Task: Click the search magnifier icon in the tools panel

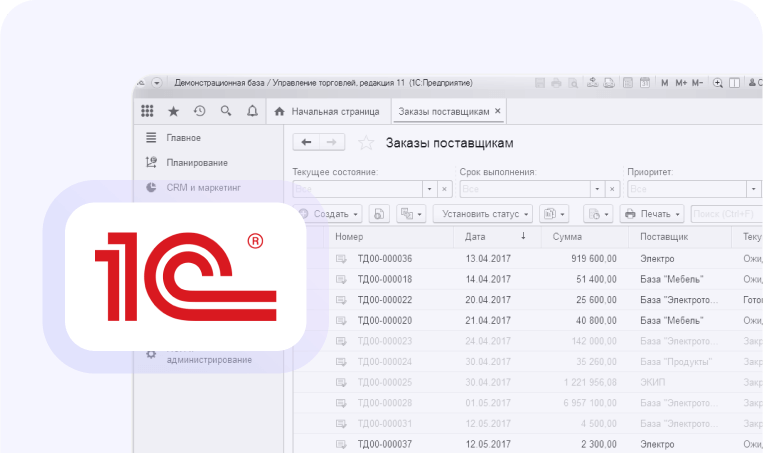Action: 226,111
